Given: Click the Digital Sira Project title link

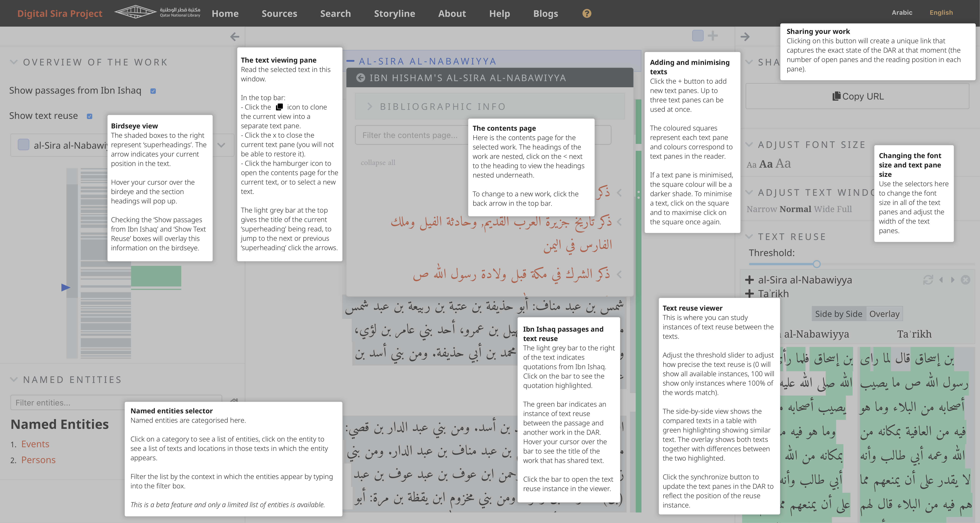Looking at the screenshot, I should (60, 13).
